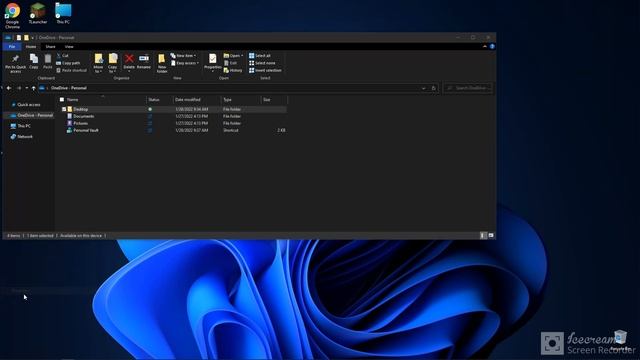The width and height of the screenshot is (640, 360).
Task: Open Quick access in navigation pane
Action: coord(26,105)
